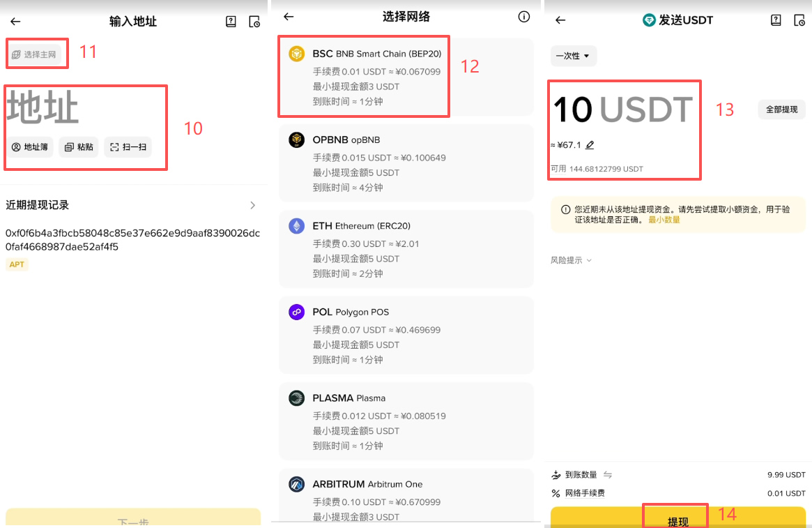Viewport: 812px width, 528px height.
Task: Expand 近期提现记录 with the chevron
Action: tap(253, 205)
